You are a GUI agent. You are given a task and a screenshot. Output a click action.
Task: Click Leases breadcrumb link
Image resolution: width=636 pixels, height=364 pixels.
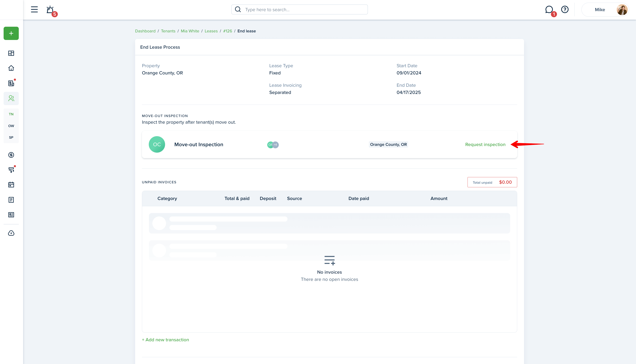coord(211,31)
